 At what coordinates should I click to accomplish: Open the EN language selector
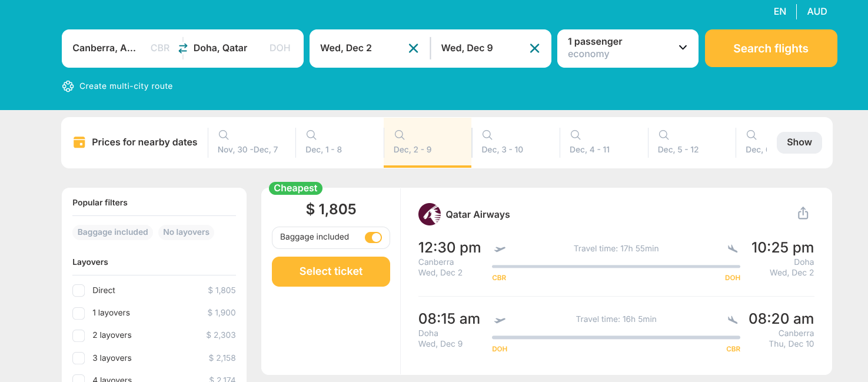pos(780,12)
